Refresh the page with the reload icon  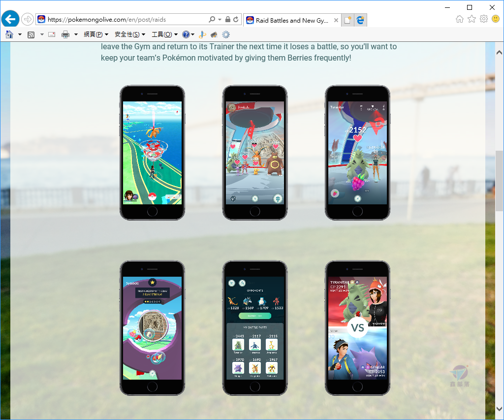coord(236,19)
